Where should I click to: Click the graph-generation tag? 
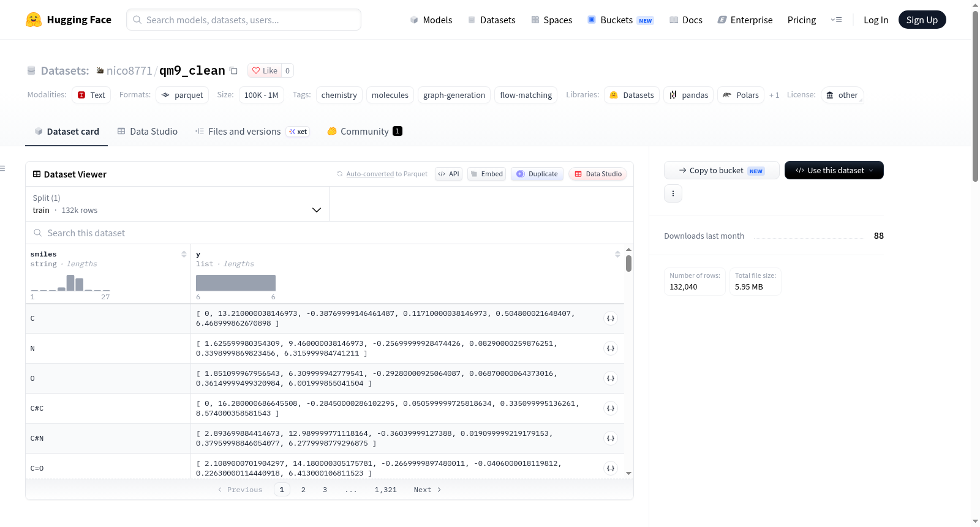pos(454,95)
